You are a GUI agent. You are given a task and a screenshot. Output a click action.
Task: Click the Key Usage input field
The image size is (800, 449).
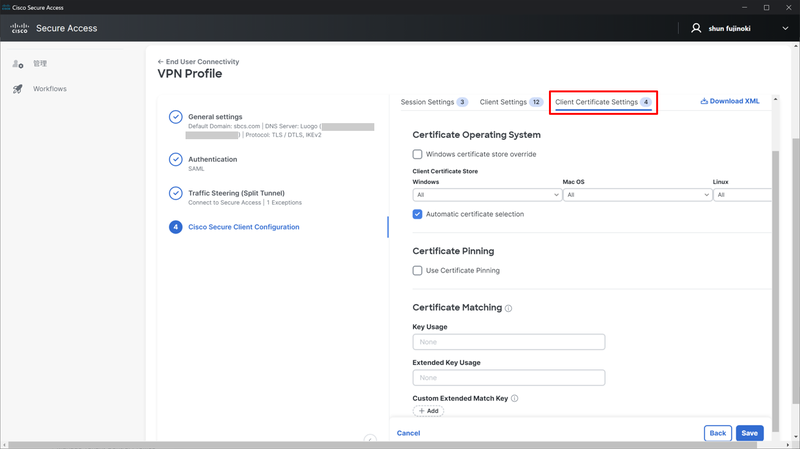click(x=509, y=342)
